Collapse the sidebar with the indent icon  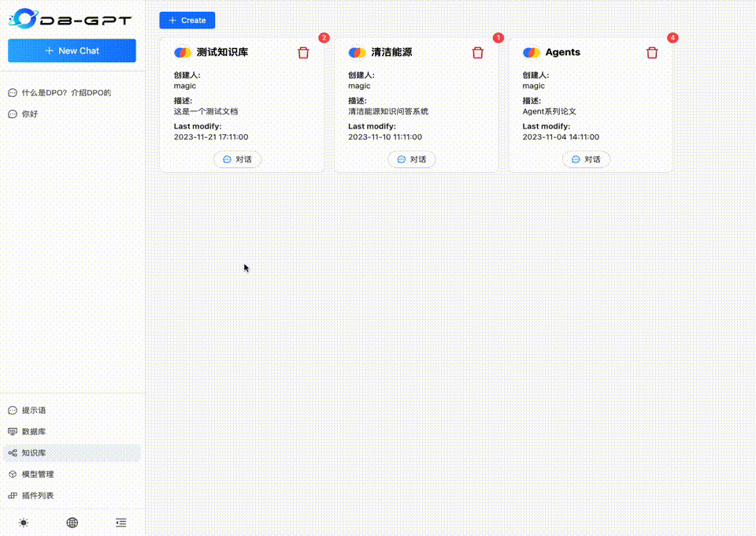[x=120, y=523]
